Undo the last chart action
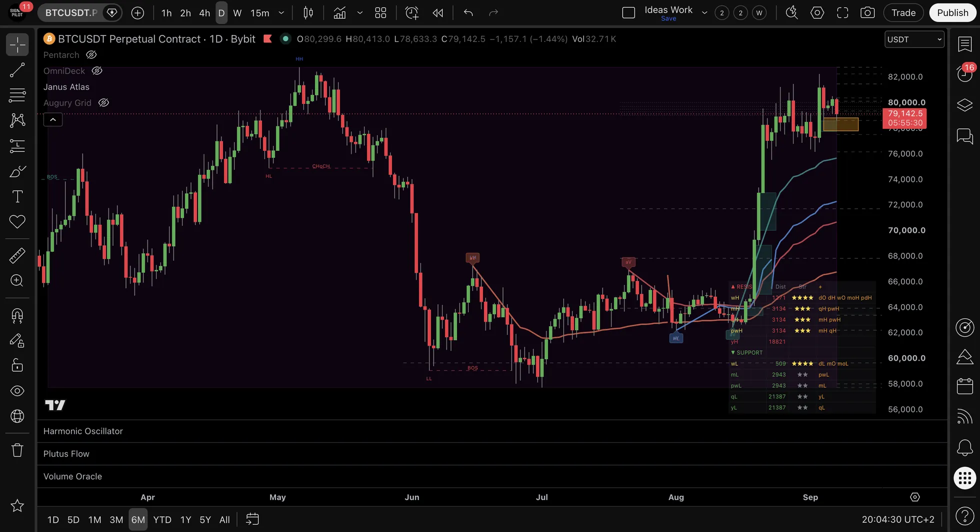 468,13
